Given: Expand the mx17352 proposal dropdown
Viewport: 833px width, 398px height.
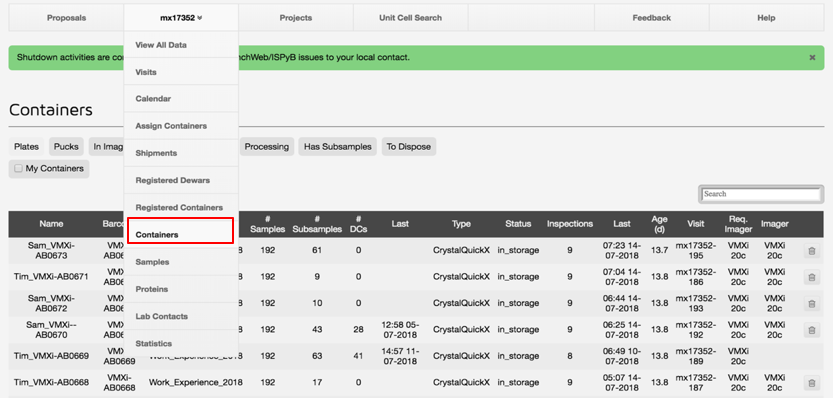Looking at the screenshot, I should [x=181, y=18].
